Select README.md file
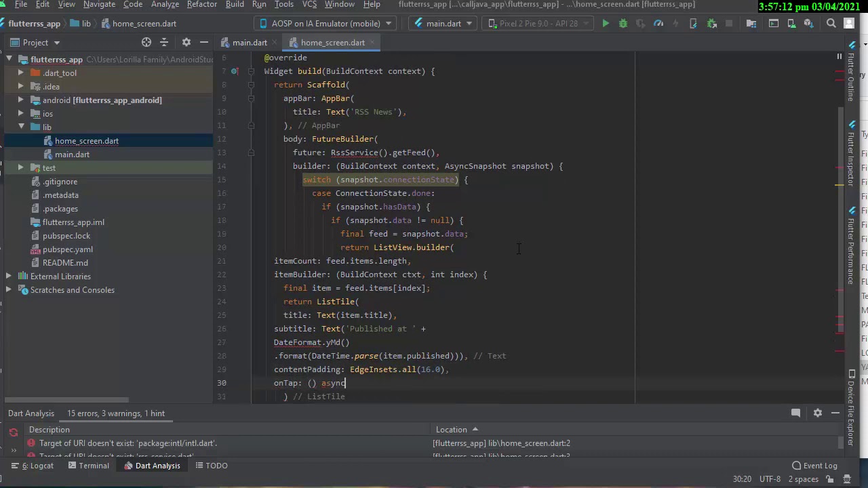868x488 pixels. [x=65, y=263]
